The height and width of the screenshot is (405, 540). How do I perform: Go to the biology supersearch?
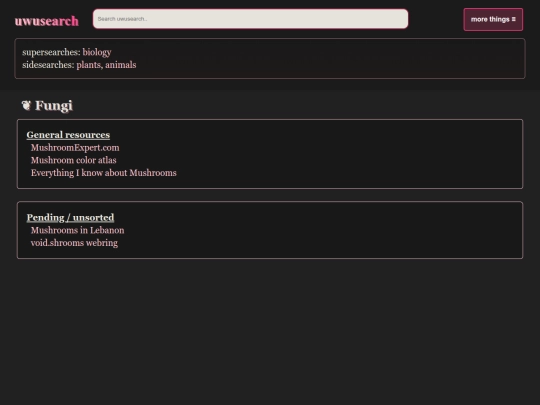(97, 52)
